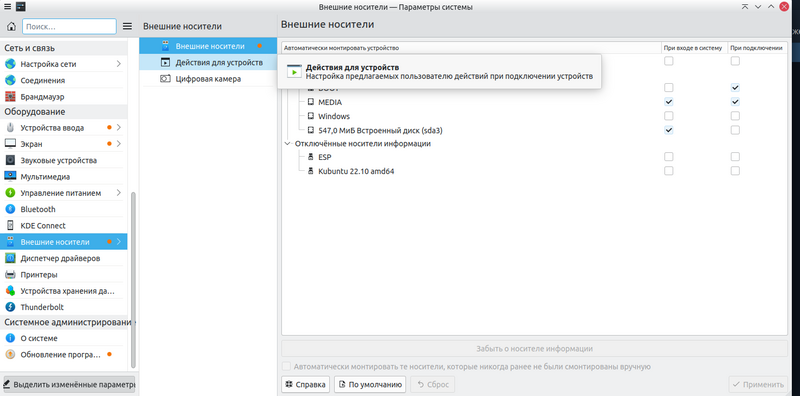The width and height of the screenshot is (800, 396).
Task: Check Kubuntu 22.10 amd64 attach mount checkbox
Action: tap(735, 171)
